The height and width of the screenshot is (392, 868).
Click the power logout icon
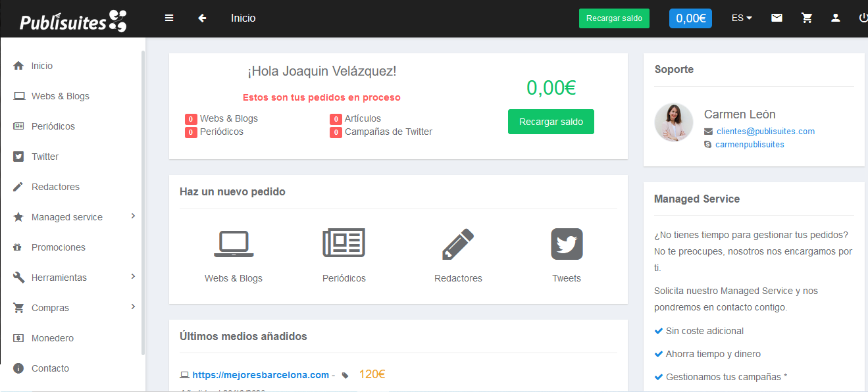(863, 18)
